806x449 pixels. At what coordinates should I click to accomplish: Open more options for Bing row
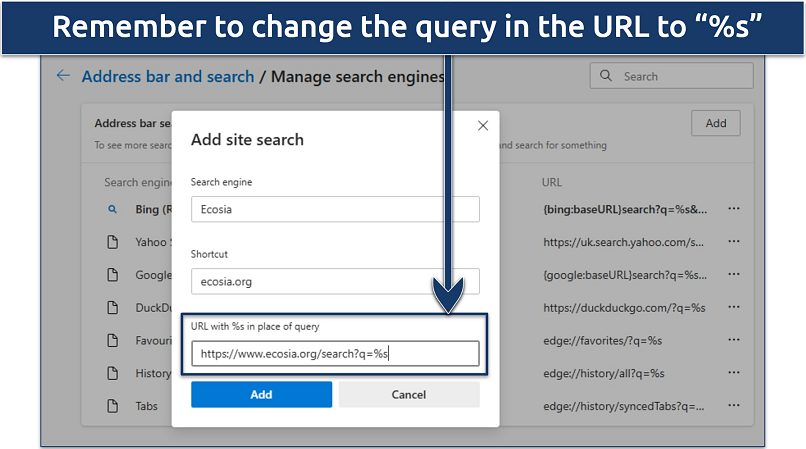[734, 209]
